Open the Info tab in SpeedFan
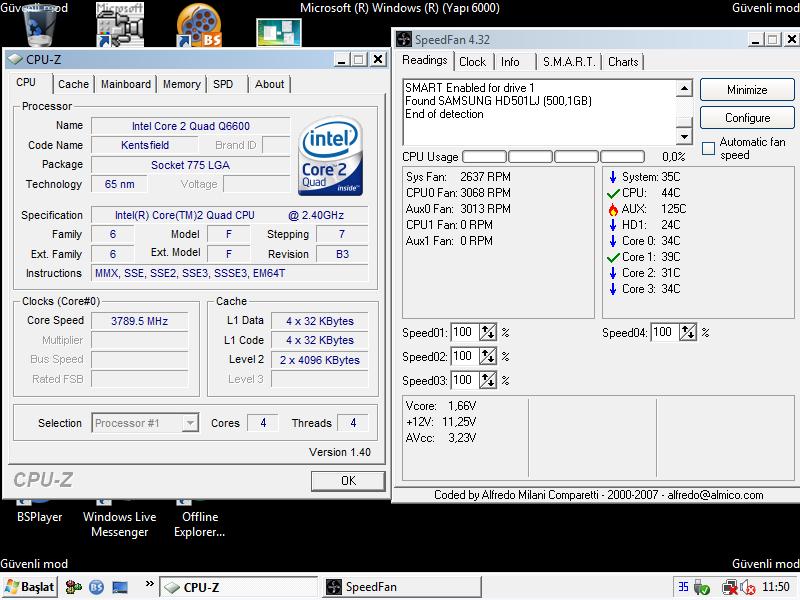The height and width of the screenshot is (600, 800). [x=510, y=62]
